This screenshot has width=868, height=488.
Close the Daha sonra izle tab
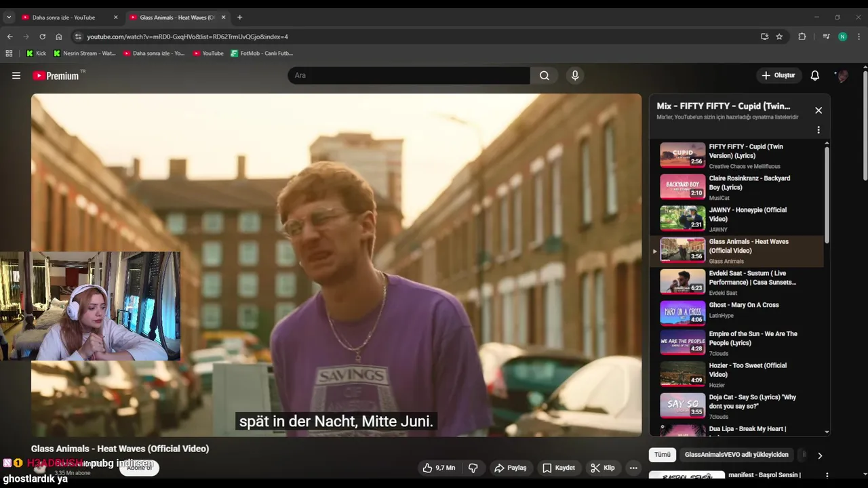[115, 17]
